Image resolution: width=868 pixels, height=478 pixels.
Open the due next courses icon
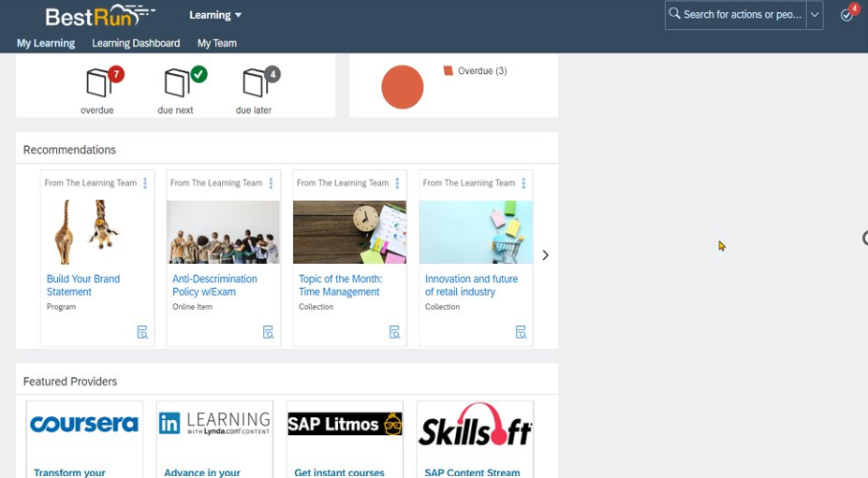pos(184,82)
